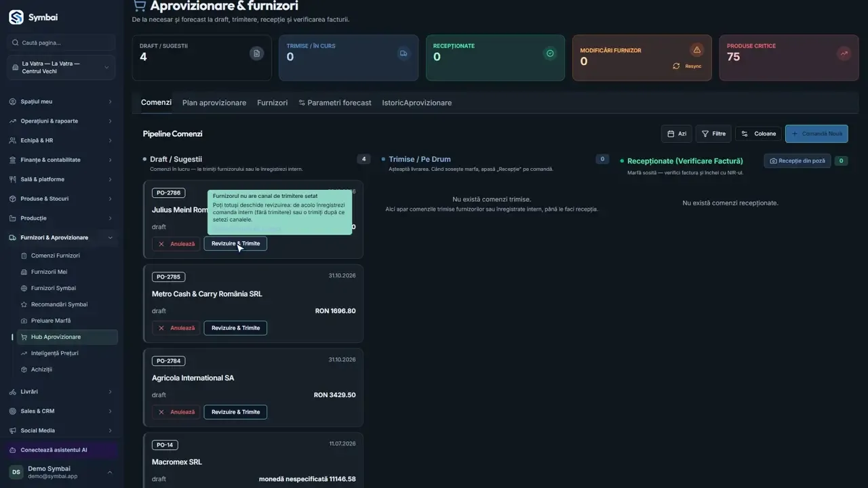
Task: Click the Preluare Marfă camera icon
Action: [x=24, y=321]
